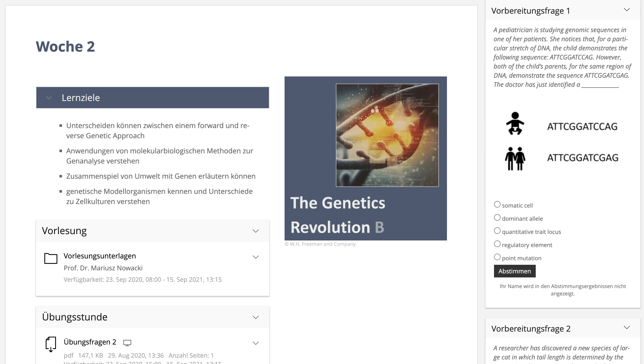The width and height of the screenshot is (644, 364).
Task: Open the Vorlesungsunterlagen actions dropdown
Action: [x=256, y=257]
